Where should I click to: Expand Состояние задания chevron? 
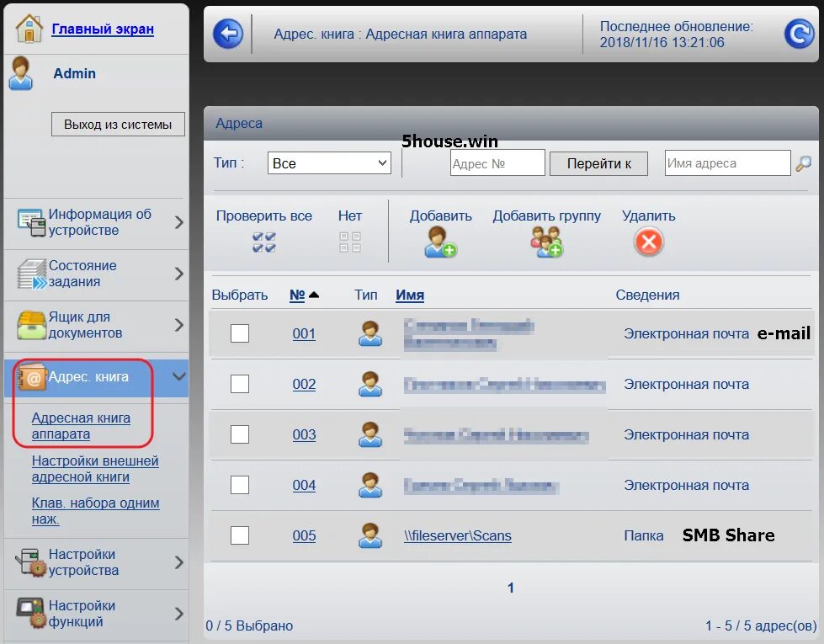[x=178, y=274]
